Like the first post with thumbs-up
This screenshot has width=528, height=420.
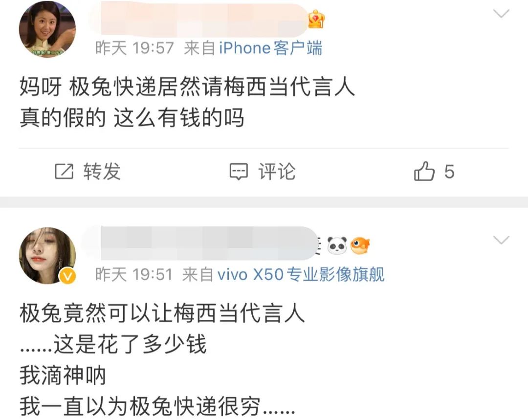[x=424, y=171]
